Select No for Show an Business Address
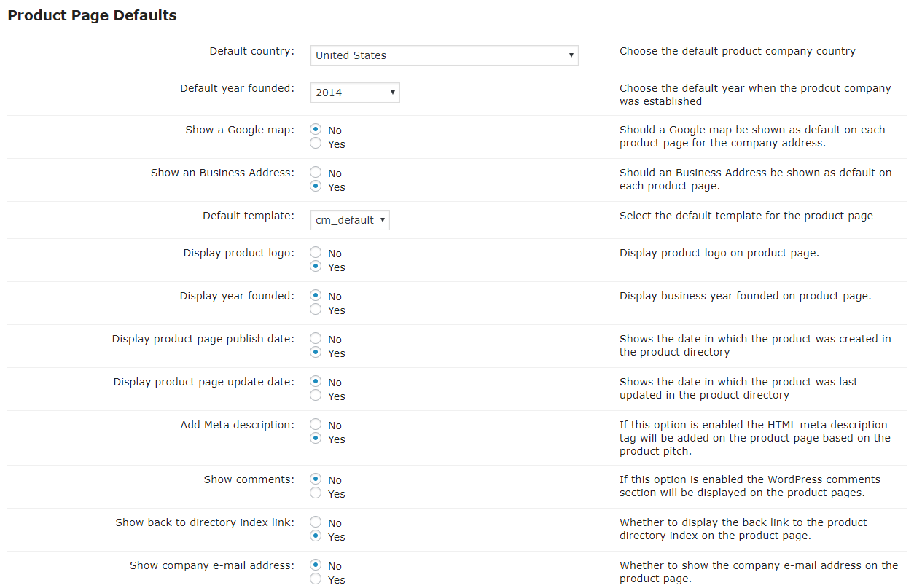Screen dimensions: 914x588 pyautogui.click(x=316, y=173)
